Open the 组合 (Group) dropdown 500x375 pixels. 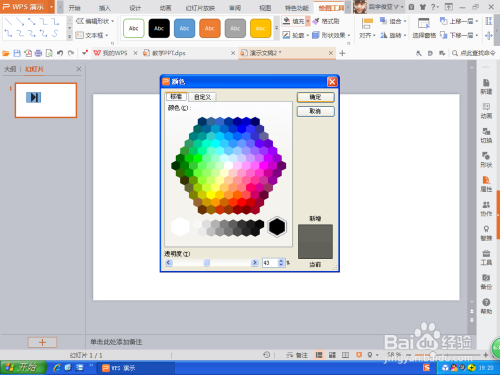pyautogui.click(x=393, y=21)
